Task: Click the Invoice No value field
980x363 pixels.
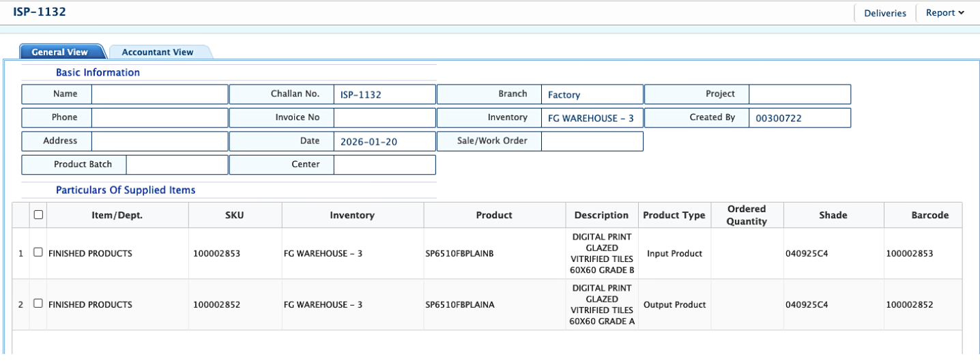Action: click(384, 118)
